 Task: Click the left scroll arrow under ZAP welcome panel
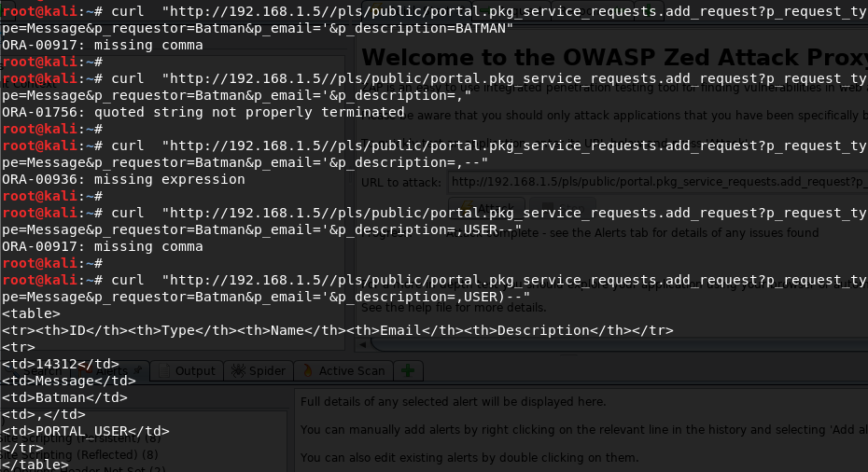click(362, 345)
